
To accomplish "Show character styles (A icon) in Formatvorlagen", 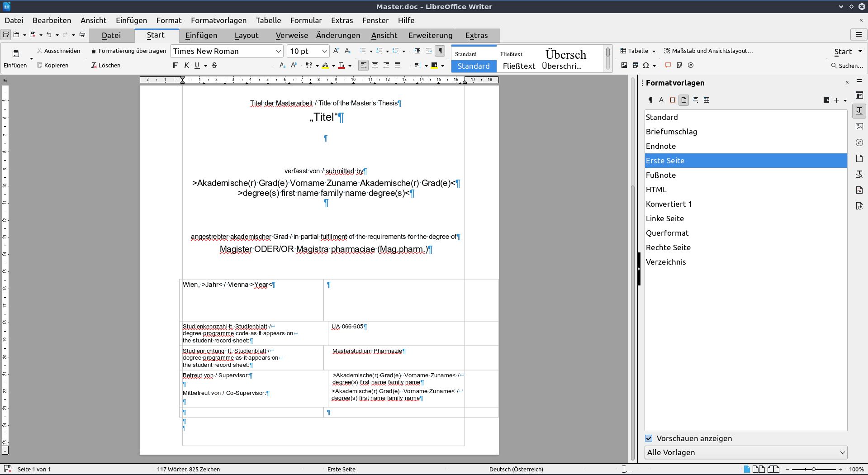I will tap(661, 100).
